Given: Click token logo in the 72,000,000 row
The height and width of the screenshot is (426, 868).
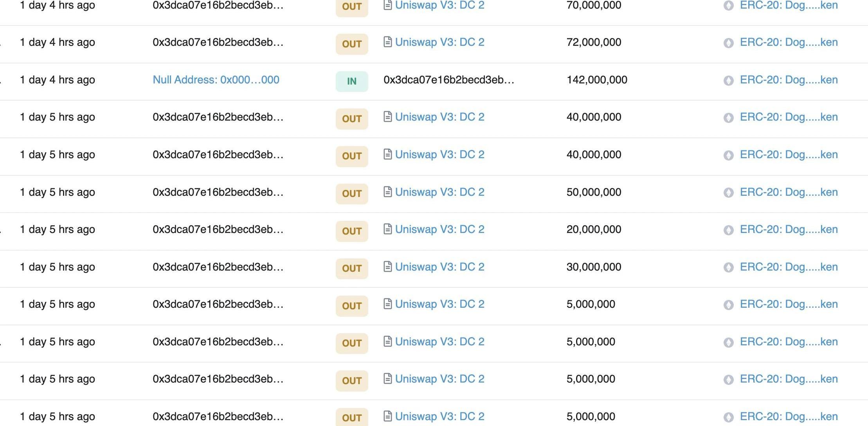Looking at the screenshot, I should [728, 43].
